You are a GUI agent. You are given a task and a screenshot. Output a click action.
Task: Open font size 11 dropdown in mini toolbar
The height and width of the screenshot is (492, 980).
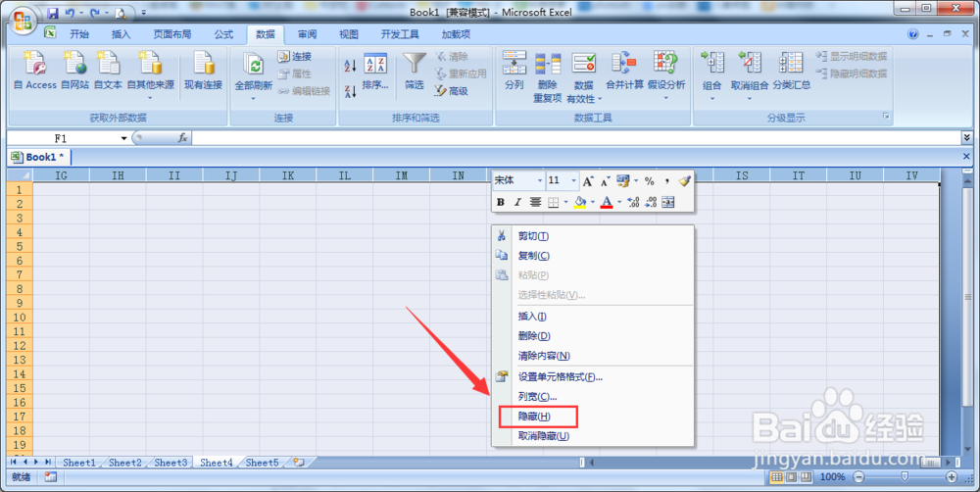[x=573, y=180]
